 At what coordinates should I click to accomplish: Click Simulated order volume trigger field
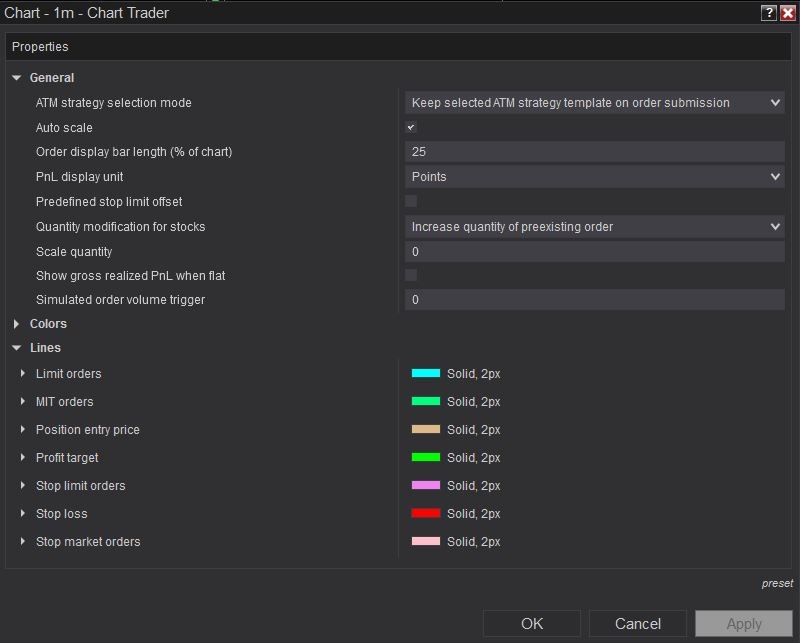pos(594,300)
